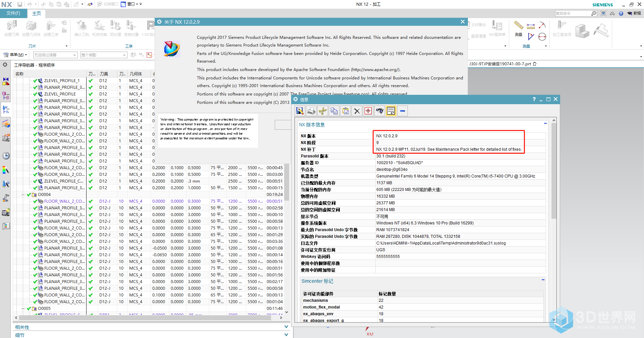Screen dimensions: 644x338
Task: Click the help question mark in Info window title
Action: (534, 99)
